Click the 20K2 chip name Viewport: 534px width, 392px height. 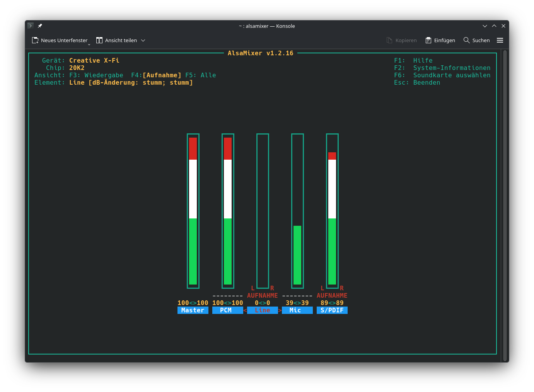pos(77,68)
